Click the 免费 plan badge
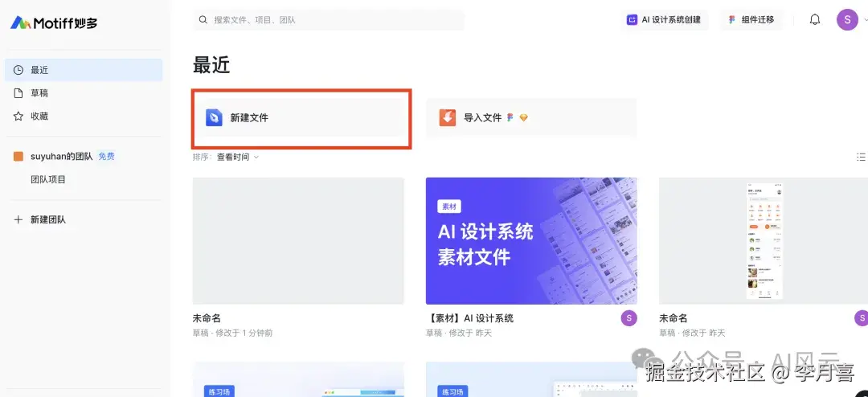Image resolution: width=868 pixels, height=397 pixels. coord(106,156)
